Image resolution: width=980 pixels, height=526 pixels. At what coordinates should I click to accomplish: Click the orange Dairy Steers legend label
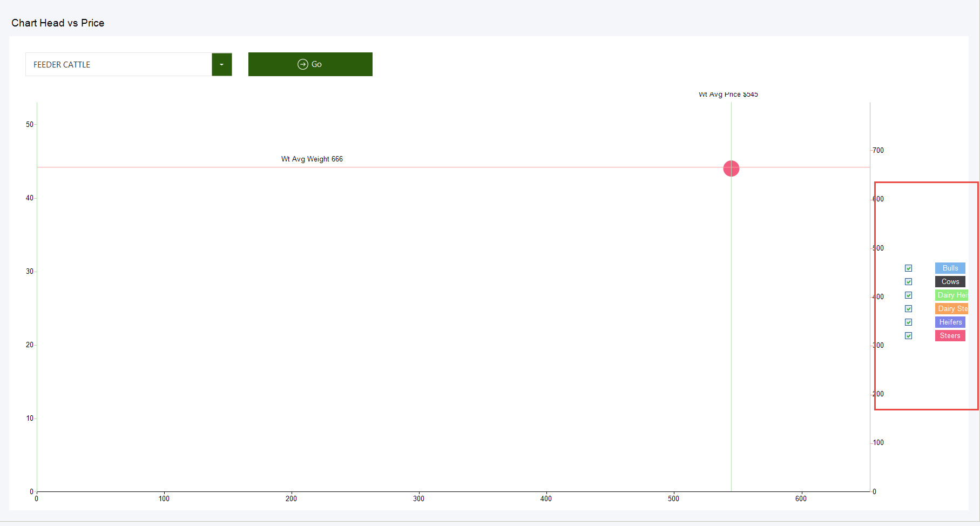pyautogui.click(x=952, y=309)
